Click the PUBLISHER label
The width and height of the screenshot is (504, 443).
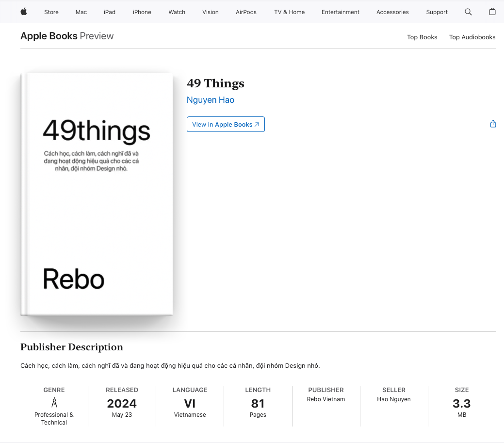(326, 390)
